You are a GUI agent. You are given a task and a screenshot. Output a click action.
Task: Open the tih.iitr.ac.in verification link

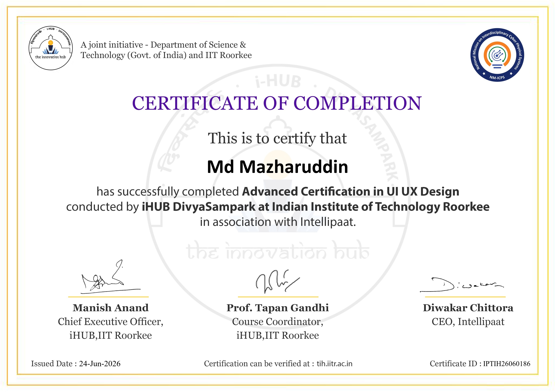tap(335, 364)
